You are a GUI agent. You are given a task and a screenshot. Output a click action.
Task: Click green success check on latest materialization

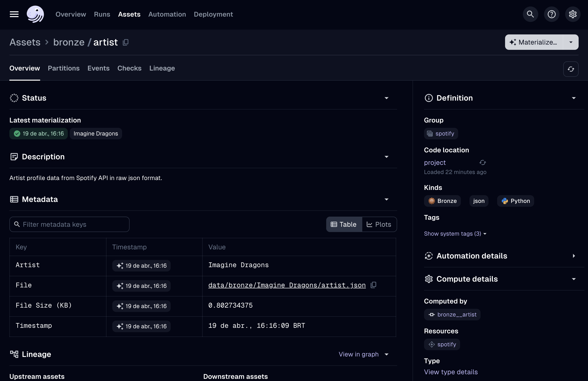17,134
